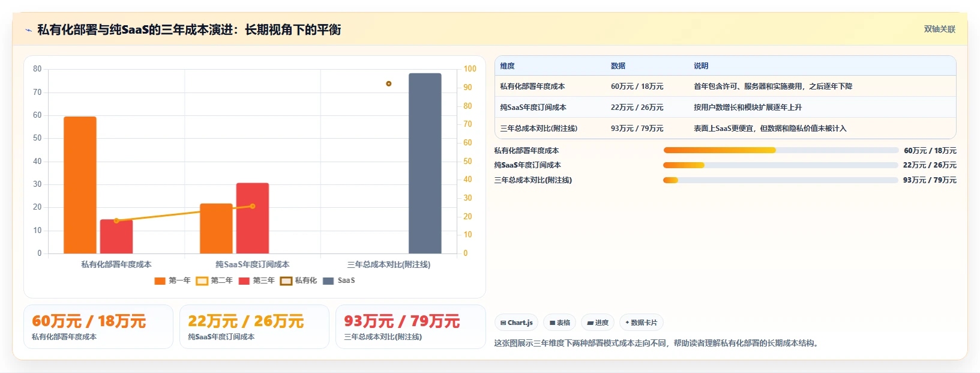Click the 双轴关联 tag in the header
Viewport: 980px width, 373px height.
[x=939, y=29]
